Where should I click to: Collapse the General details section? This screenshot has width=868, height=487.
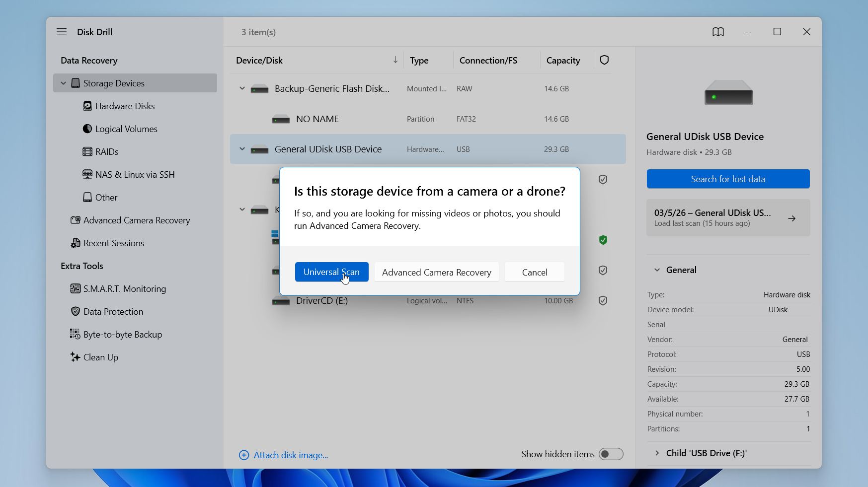tap(657, 270)
